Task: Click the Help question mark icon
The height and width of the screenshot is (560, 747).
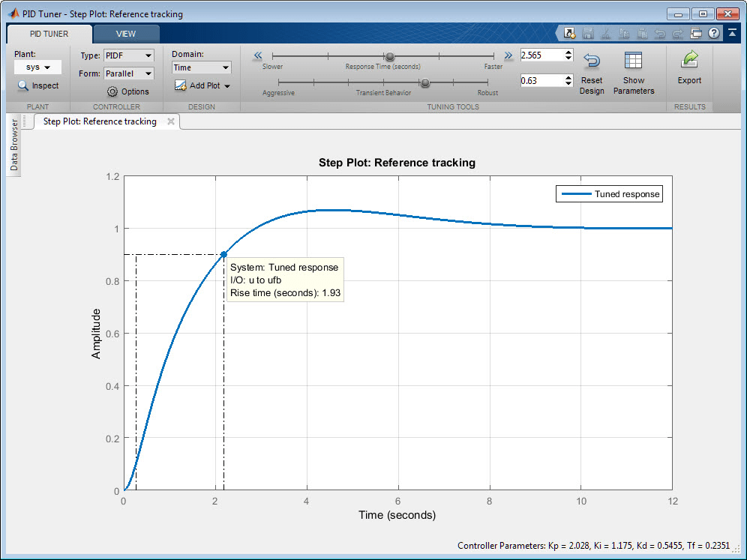Action: pos(714,33)
